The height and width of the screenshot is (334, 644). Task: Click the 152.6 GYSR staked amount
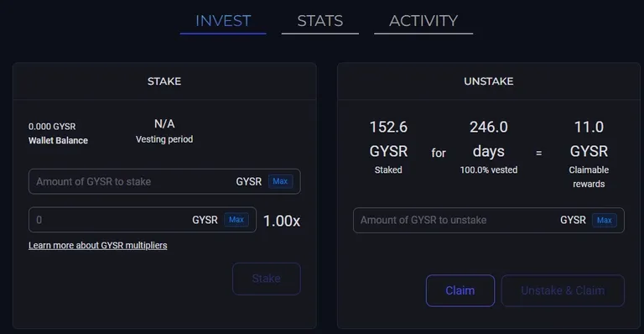pos(388,139)
